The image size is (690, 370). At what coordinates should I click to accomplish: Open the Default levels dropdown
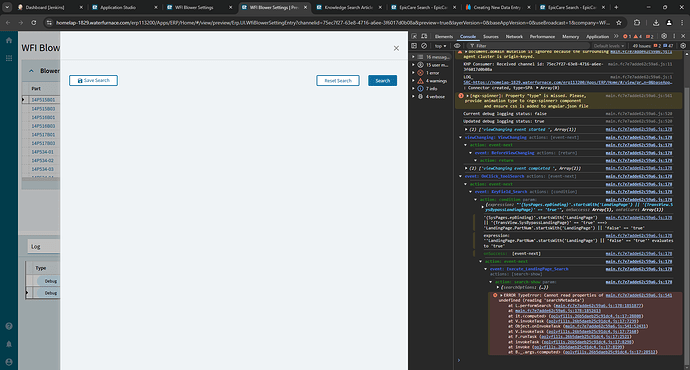[609, 46]
